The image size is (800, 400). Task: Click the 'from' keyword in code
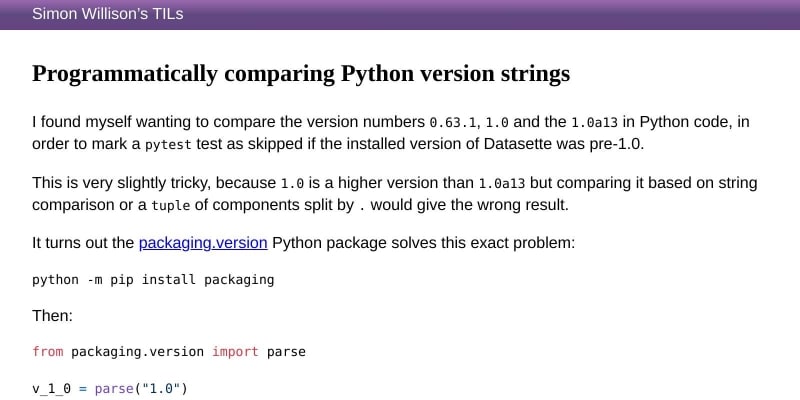pyautogui.click(x=47, y=352)
